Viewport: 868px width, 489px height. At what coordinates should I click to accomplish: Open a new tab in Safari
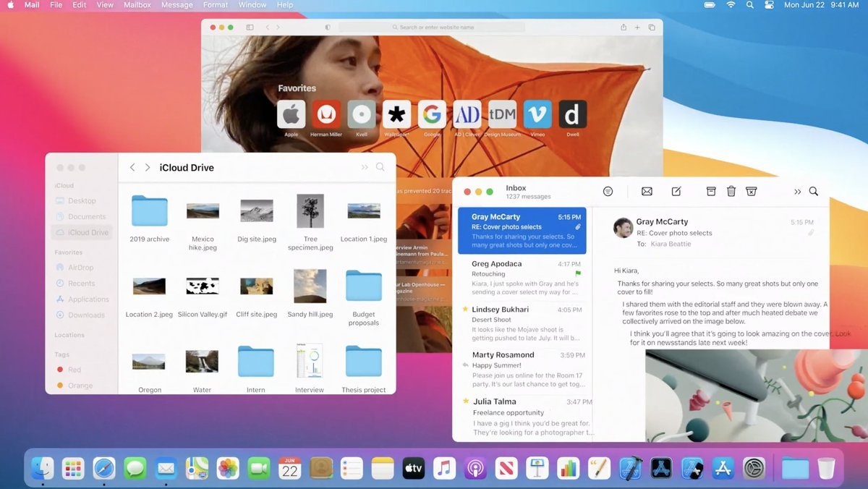(637, 27)
